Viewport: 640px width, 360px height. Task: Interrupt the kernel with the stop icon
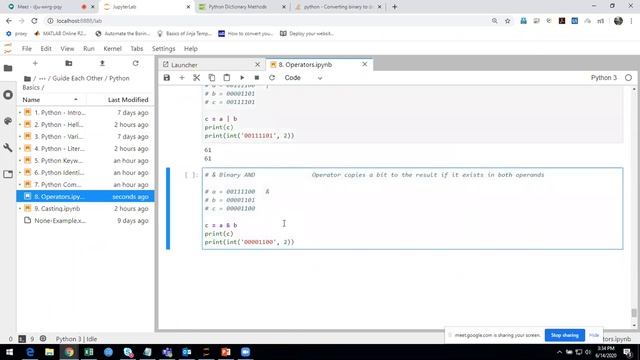point(257,78)
